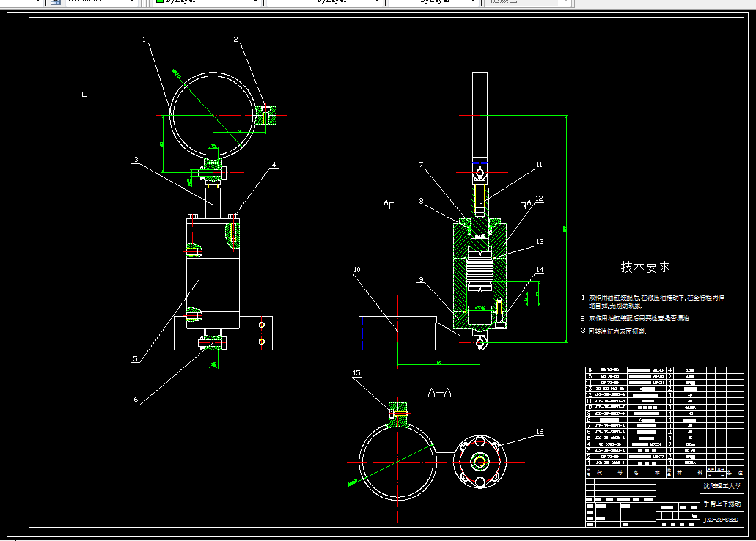This screenshot has width=756, height=541.
Task: Open the middle linetype ByLayer dropdown
Action: tap(325, 2)
